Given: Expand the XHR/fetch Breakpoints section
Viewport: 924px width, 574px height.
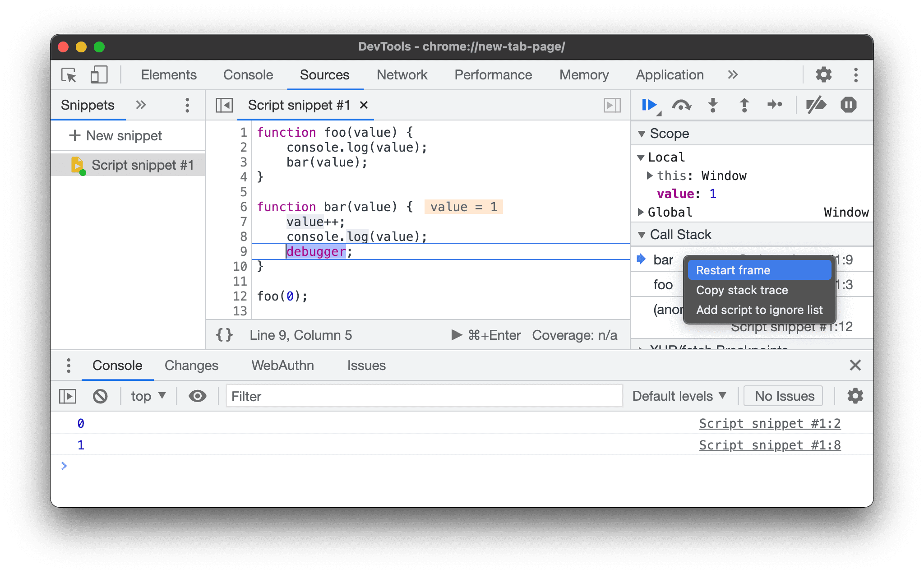Looking at the screenshot, I should [644, 347].
